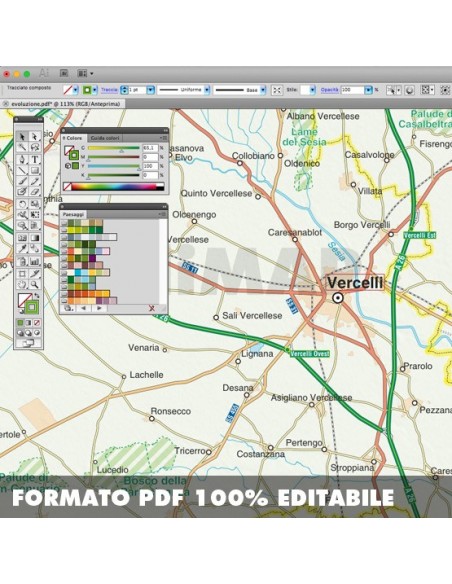Image resolution: width=452 pixels, height=584 pixels.
Task: Select the Blend tool
Action: 35,248
